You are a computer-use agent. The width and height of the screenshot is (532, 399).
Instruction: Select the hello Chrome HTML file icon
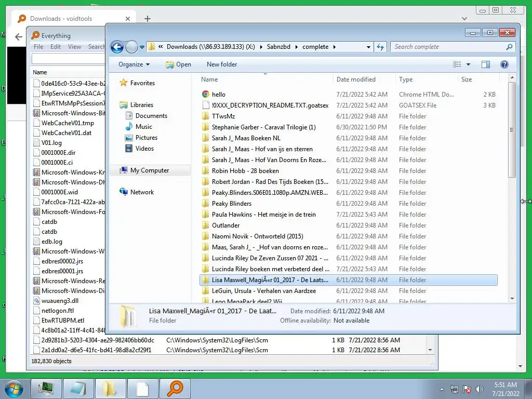206,95
